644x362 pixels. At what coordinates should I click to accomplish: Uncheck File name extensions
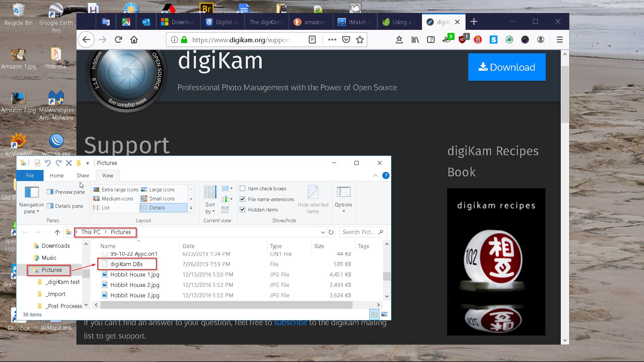point(243,199)
